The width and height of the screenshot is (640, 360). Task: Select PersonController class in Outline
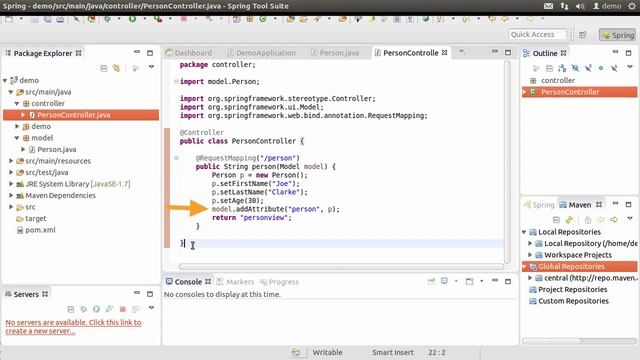(x=579, y=92)
